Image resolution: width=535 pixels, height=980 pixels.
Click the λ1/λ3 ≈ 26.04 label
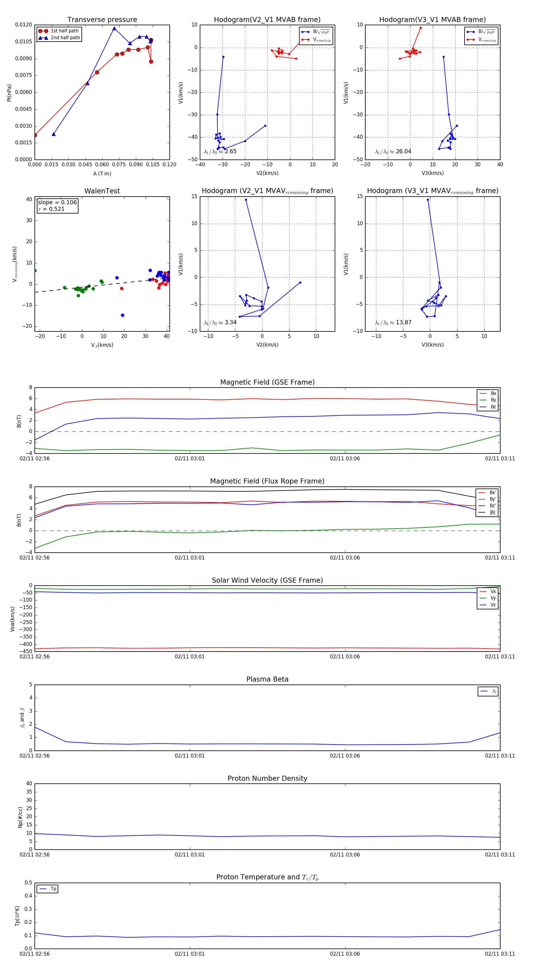tap(393, 151)
